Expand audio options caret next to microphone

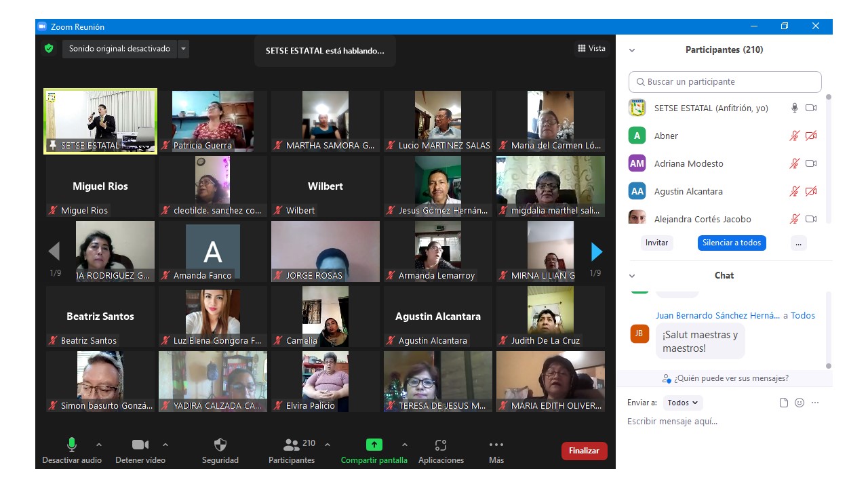(x=99, y=445)
